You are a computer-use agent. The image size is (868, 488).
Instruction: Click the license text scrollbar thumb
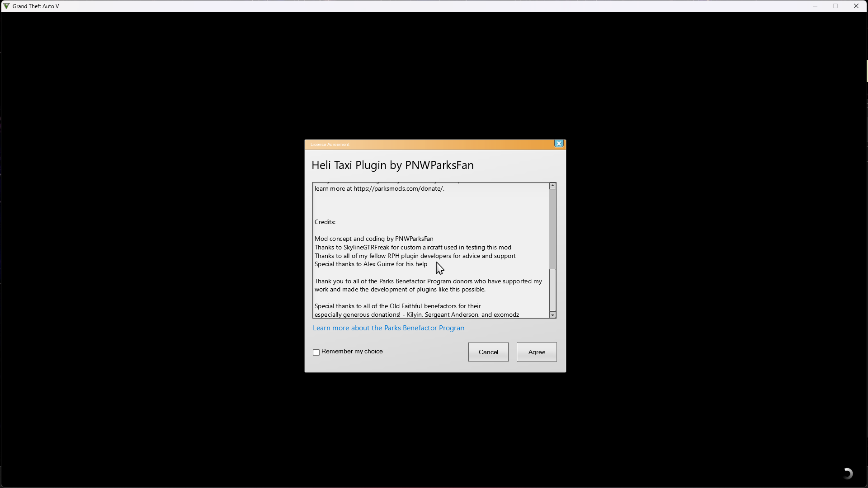[552, 289]
